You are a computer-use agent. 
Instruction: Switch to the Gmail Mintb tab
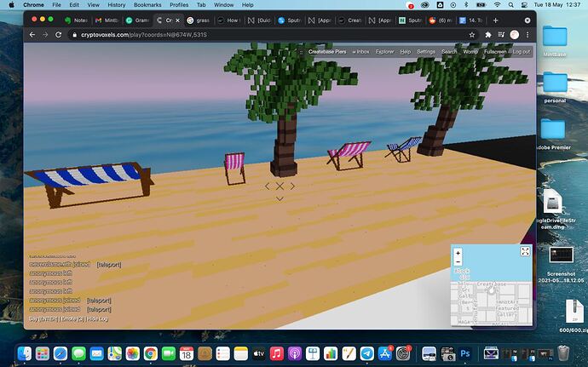(107, 20)
